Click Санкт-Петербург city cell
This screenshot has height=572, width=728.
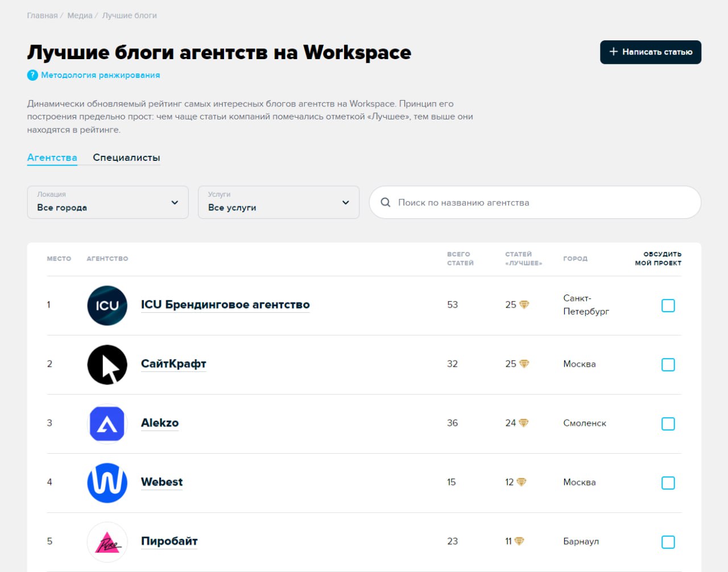pyautogui.click(x=586, y=305)
